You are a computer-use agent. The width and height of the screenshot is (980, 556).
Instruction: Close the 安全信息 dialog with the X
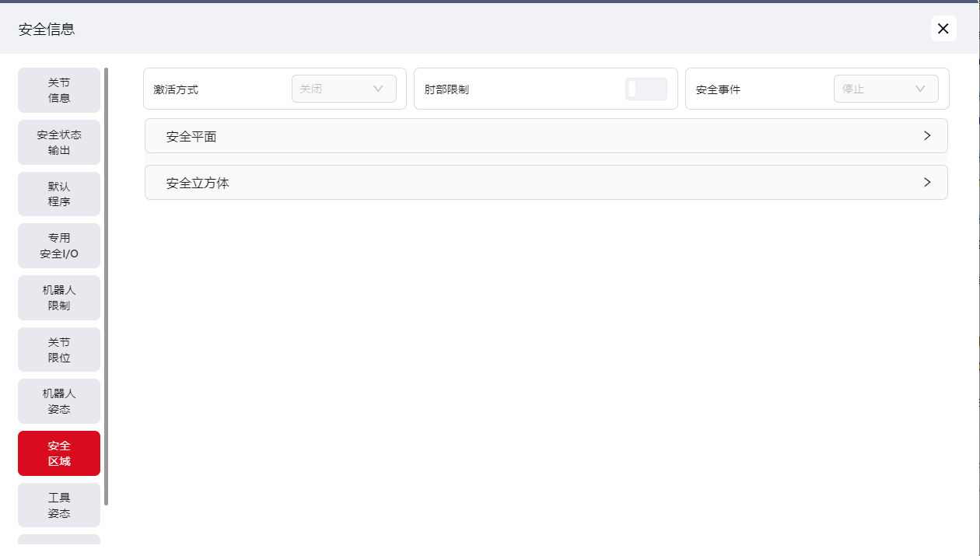click(x=943, y=29)
